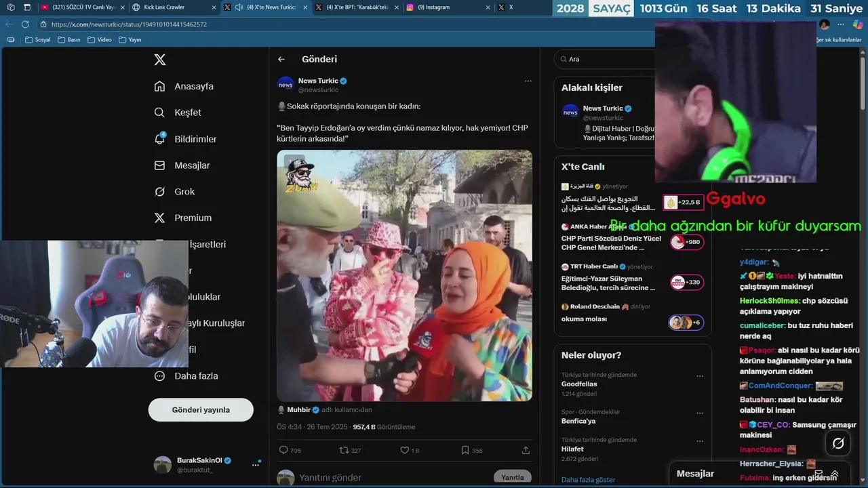The image size is (868, 488).
Task: Open Grok from sidebar
Action: [174, 192]
